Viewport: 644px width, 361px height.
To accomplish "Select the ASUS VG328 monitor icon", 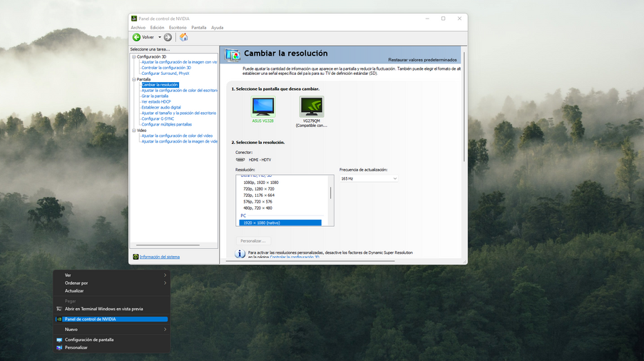I will coord(263,107).
